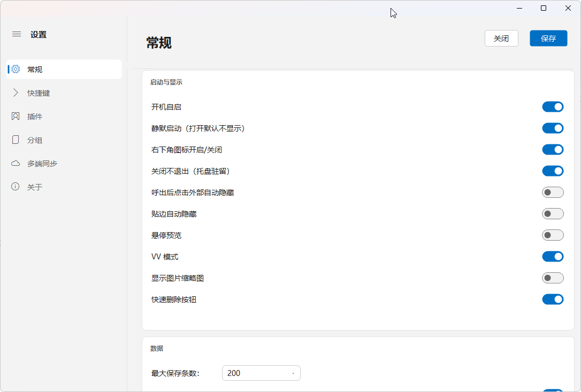Enable 呼出后点击外部自动隐藏 switch

tap(553, 193)
